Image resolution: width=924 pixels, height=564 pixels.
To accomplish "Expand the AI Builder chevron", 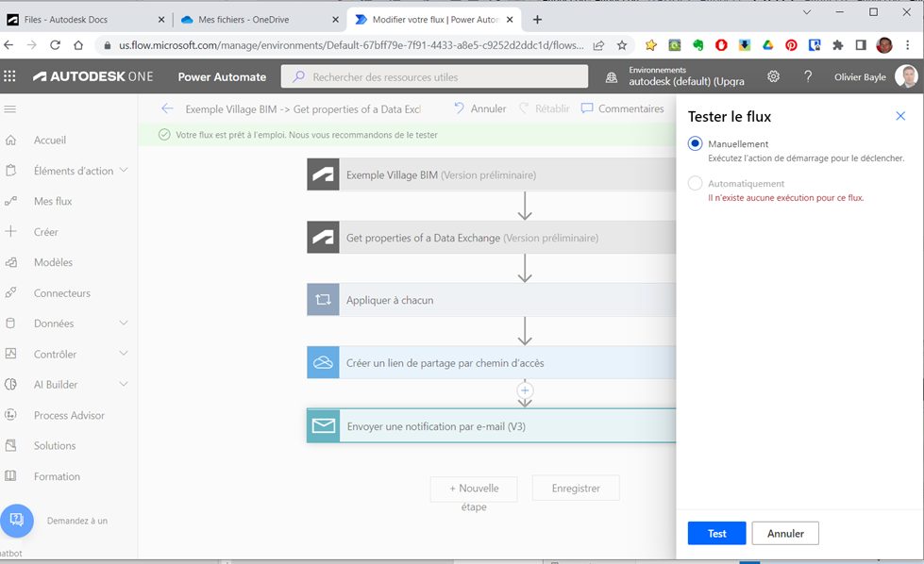I will click(x=124, y=385).
